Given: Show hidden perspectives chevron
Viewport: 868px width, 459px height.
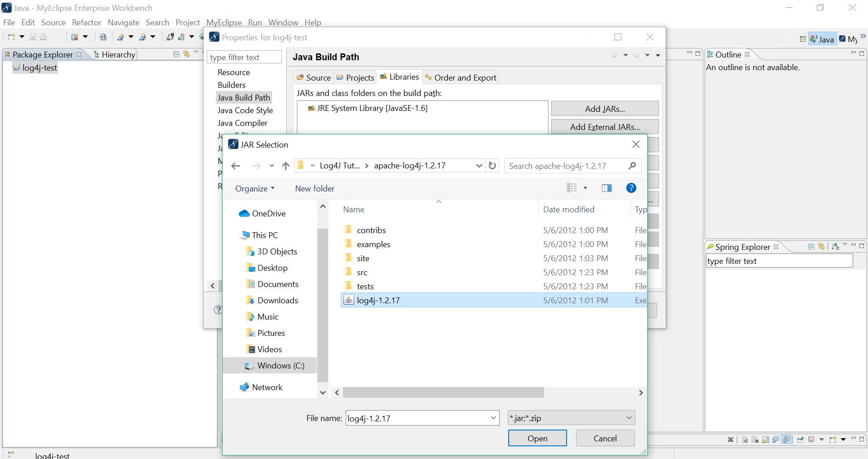Looking at the screenshot, I should coord(863,37).
